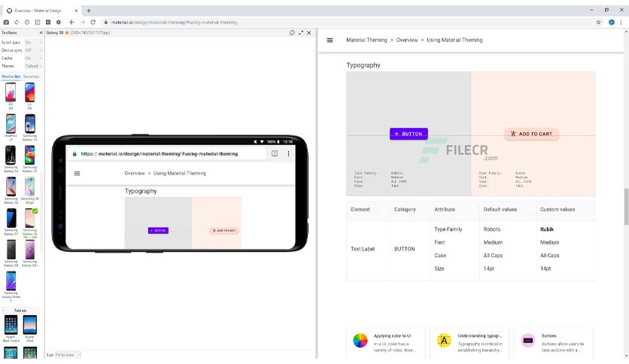Click the right page vertical scrollbar thumb
The image size is (629, 364).
[x=626, y=207]
